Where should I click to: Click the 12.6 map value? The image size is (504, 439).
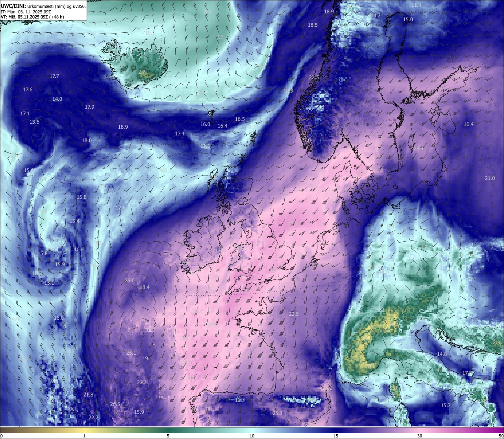(x=120, y=208)
